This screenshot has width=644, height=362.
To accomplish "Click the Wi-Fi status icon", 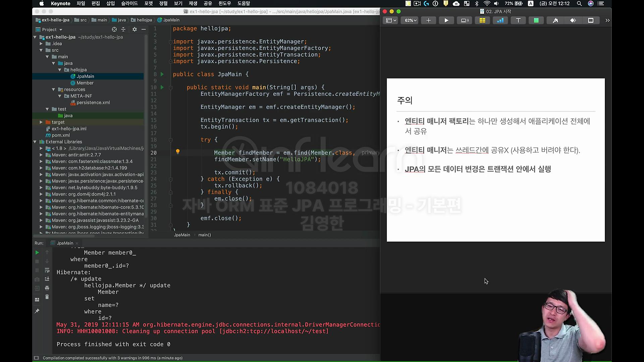I will 487,4.
